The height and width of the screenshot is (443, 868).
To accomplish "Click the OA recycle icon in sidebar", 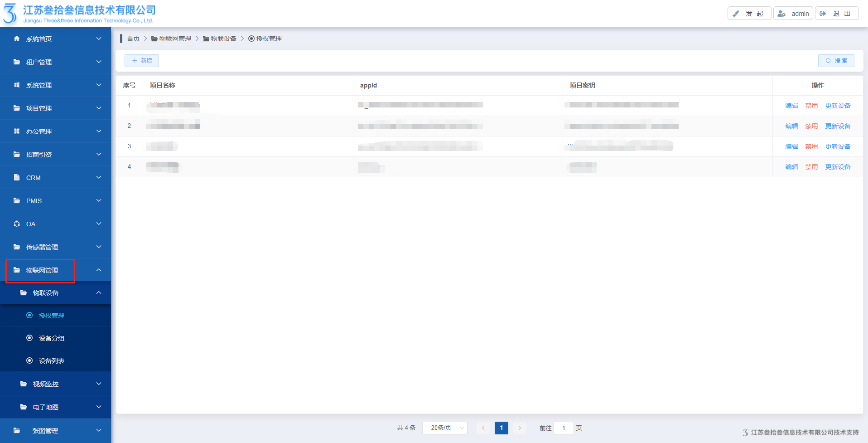I will (17, 224).
